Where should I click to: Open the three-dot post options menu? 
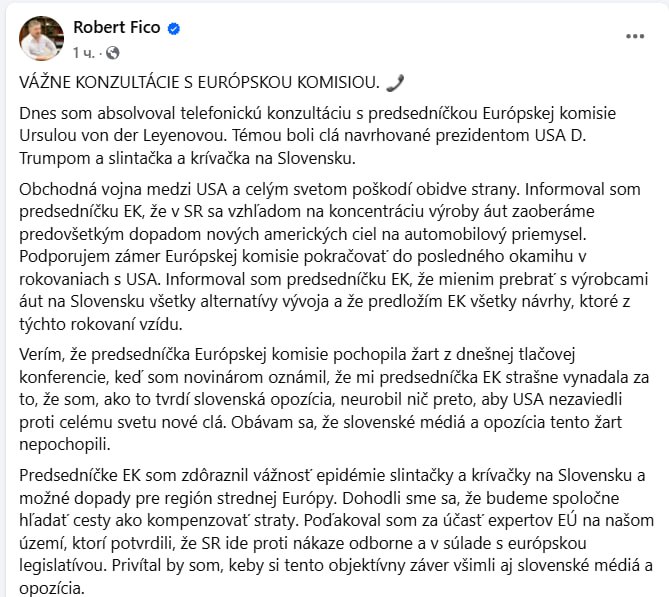(x=635, y=35)
